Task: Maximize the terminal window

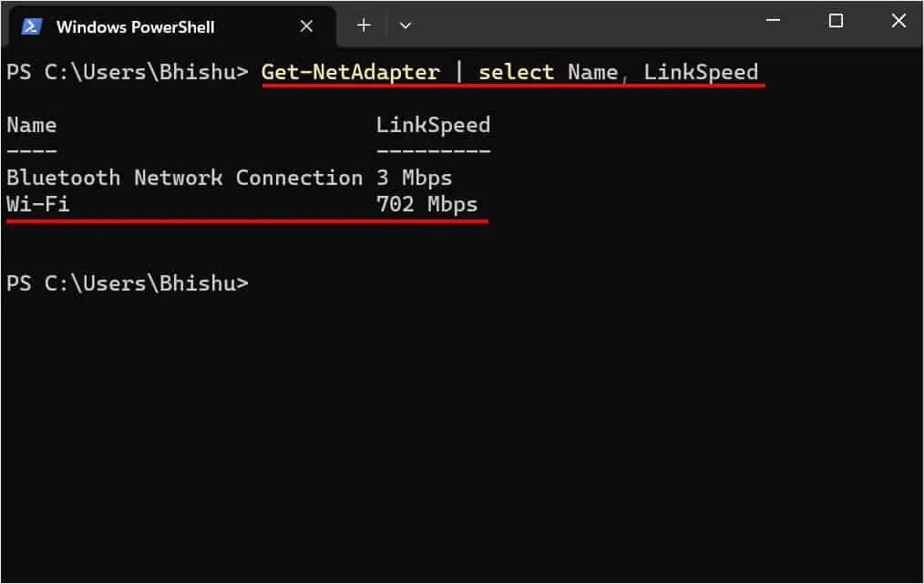Action: pyautogui.click(x=836, y=20)
